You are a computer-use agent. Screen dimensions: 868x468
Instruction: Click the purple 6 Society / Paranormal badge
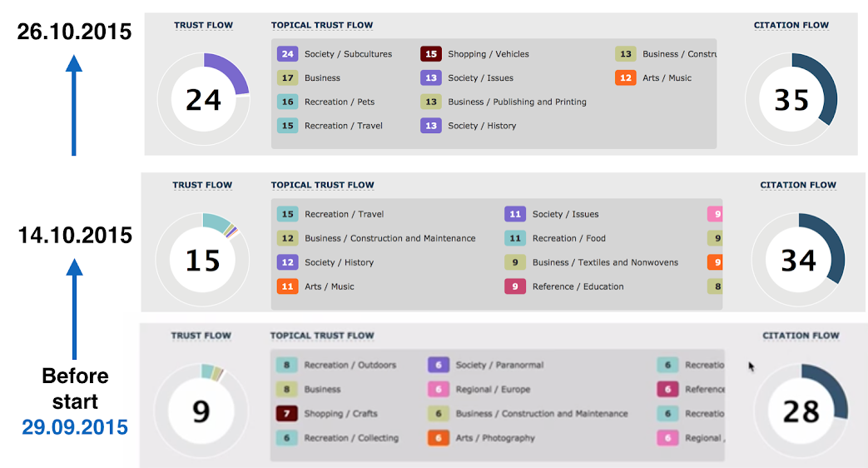[439, 365]
